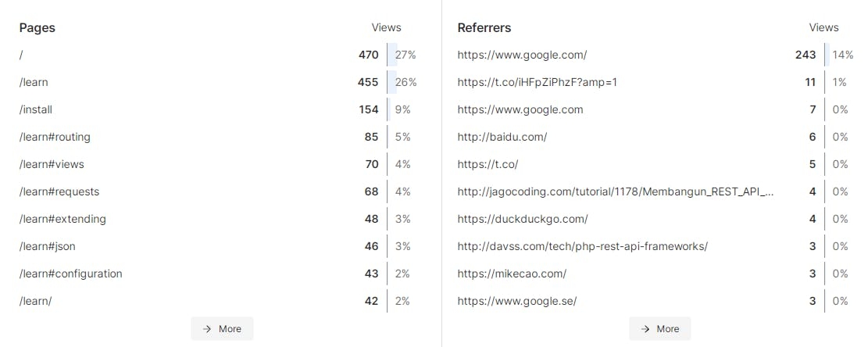Select the /install page entry
The height and width of the screenshot is (347, 868).
[35, 109]
